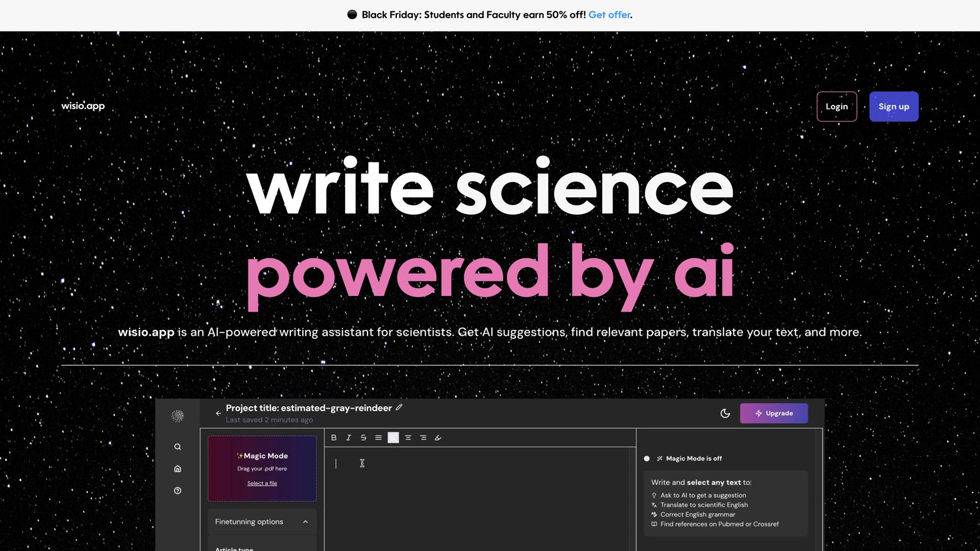Open the search icon in sidebar
980x551 pixels.
[x=178, y=447]
